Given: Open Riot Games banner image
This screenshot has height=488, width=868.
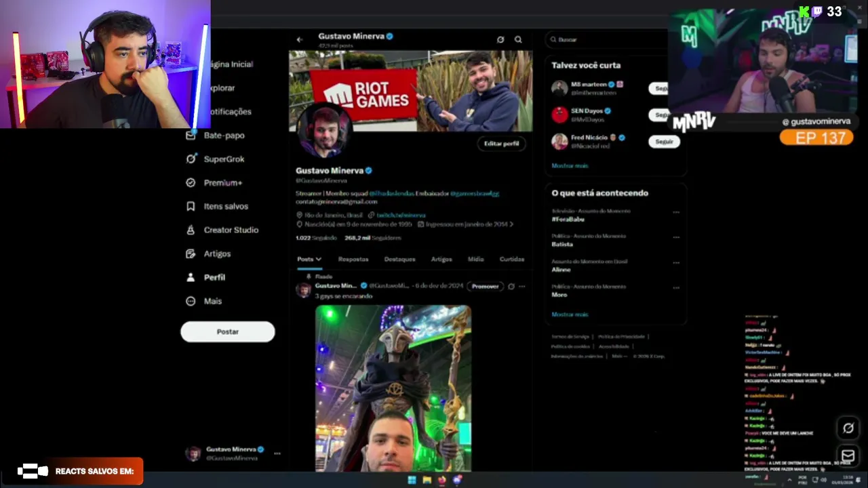Looking at the screenshot, I should [x=411, y=91].
